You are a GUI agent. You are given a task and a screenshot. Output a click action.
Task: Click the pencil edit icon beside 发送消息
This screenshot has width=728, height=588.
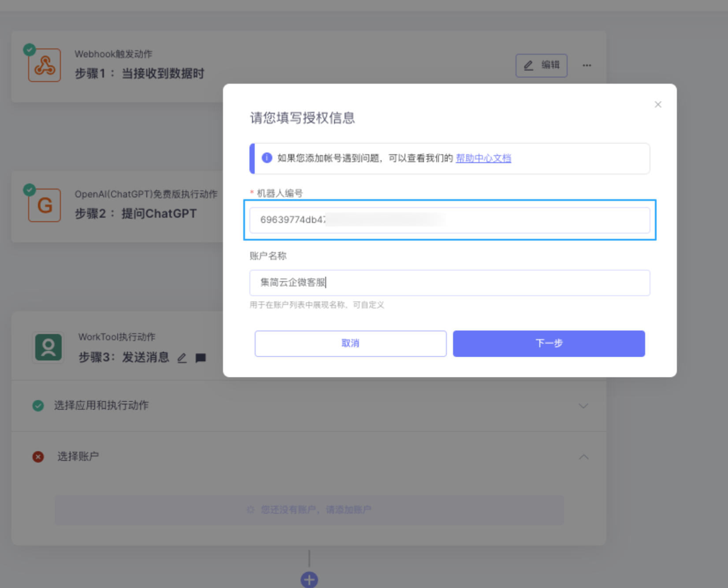pyautogui.click(x=182, y=358)
